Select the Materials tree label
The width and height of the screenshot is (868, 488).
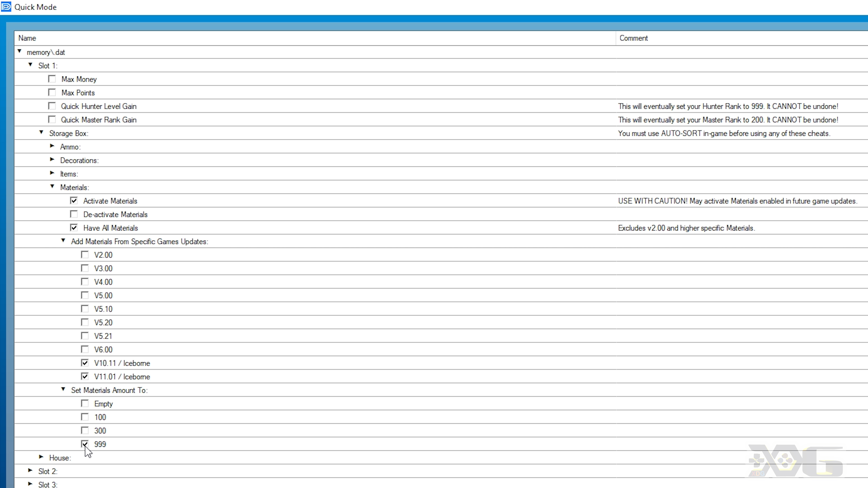(74, 188)
